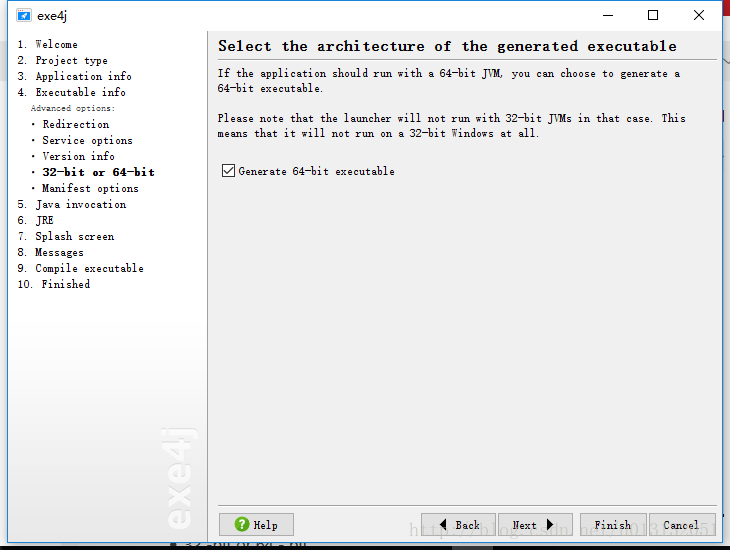Screen dimensions: 730x550
Task: Open Version info advanced option
Action: coord(78,156)
